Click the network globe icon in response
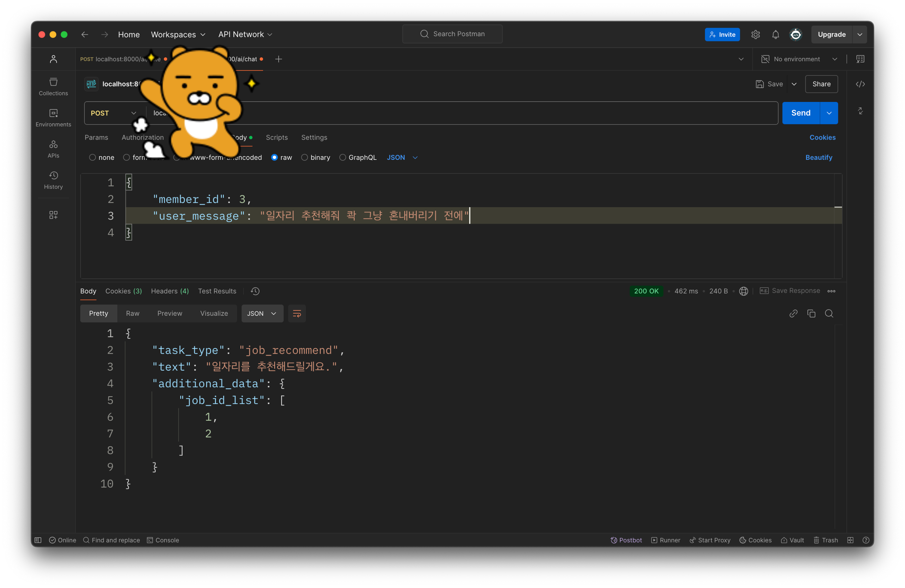Viewport: 905px width, 588px height. (744, 291)
